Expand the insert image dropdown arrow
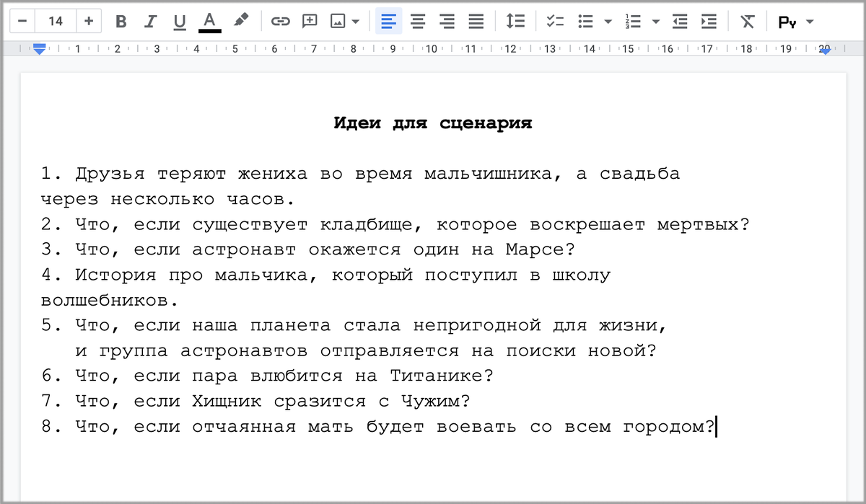The width and height of the screenshot is (866, 504). [355, 22]
